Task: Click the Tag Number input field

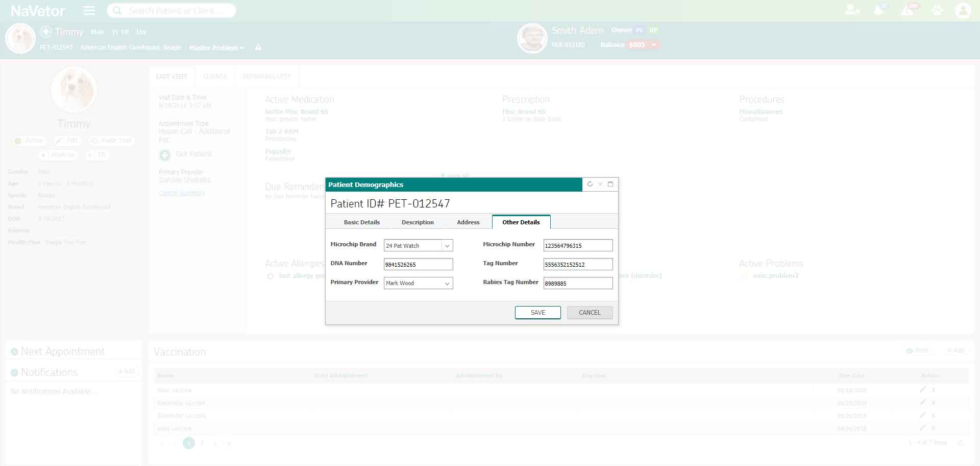Action: click(578, 264)
